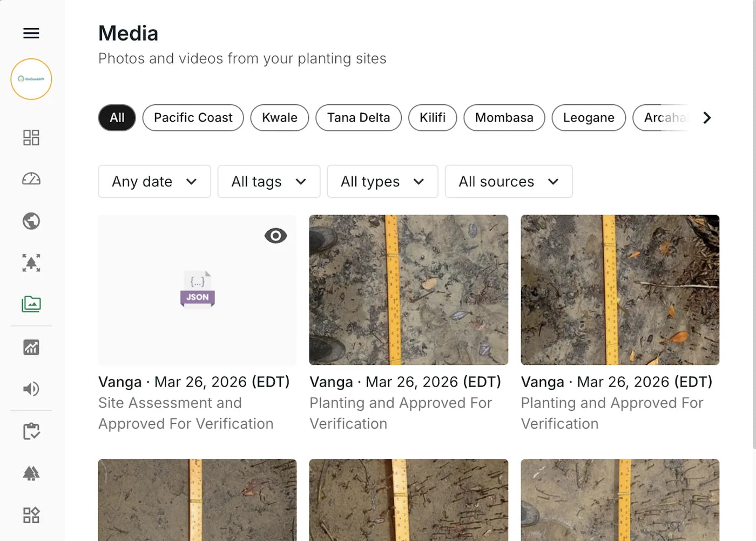Open top-row middle ruler photo with boots

409,290
